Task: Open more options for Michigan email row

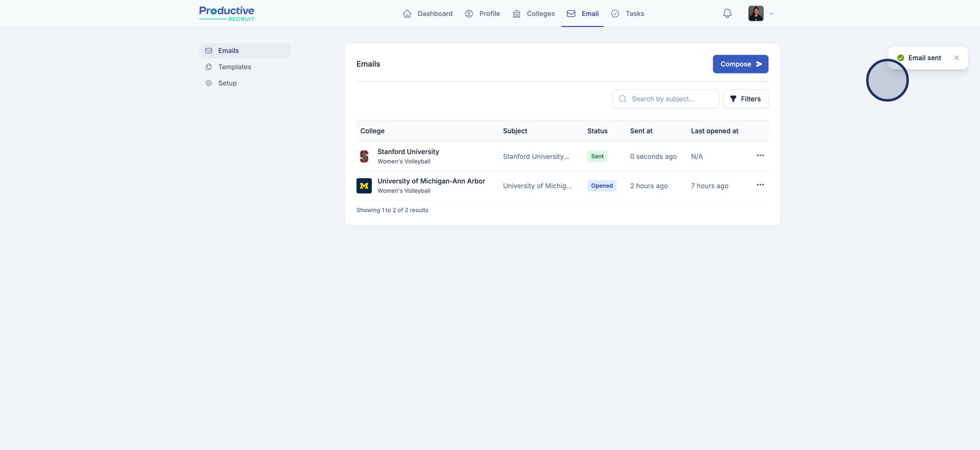Action: tap(760, 185)
